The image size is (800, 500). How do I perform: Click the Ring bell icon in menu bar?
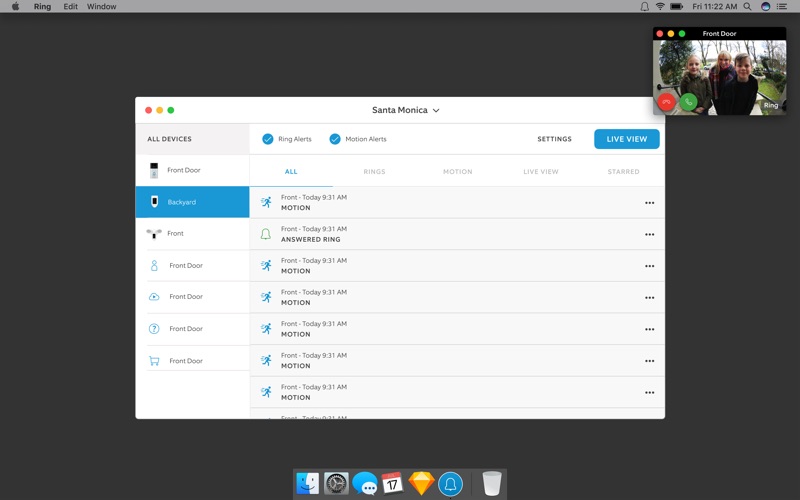click(x=644, y=7)
